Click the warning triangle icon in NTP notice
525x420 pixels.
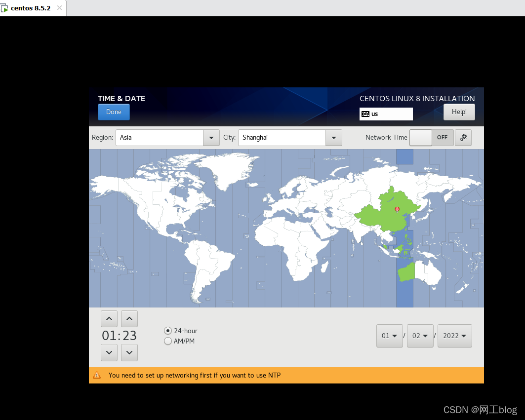tap(97, 375)
